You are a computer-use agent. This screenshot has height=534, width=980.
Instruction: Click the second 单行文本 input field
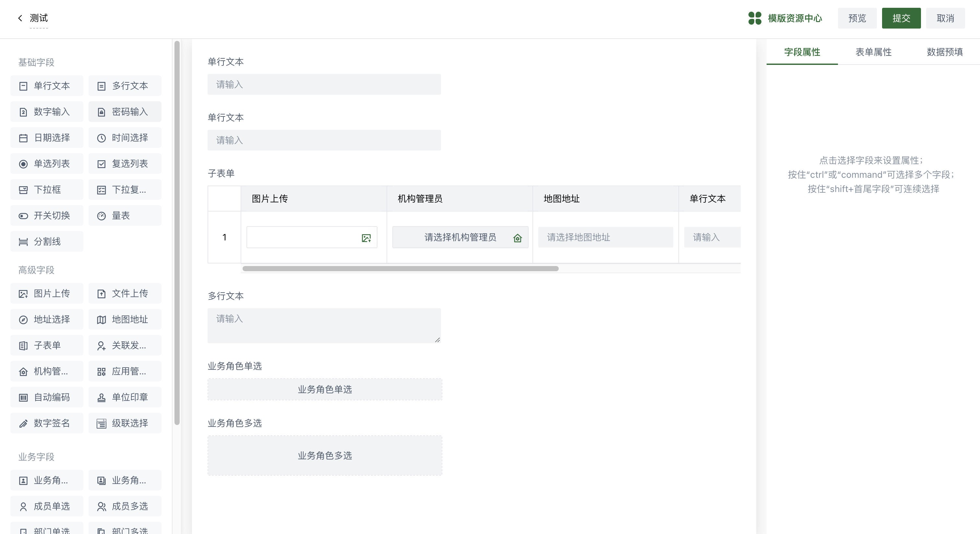click(x=324, y=140)
